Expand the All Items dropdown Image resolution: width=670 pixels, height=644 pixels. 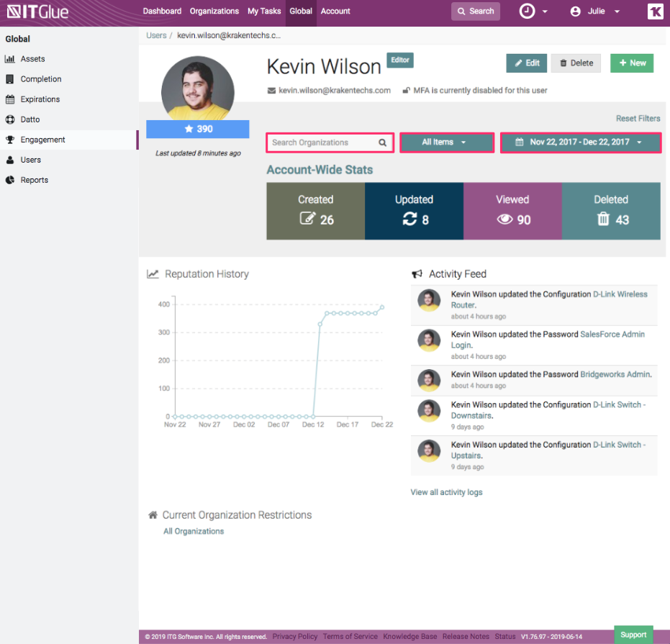coord(445,142)
